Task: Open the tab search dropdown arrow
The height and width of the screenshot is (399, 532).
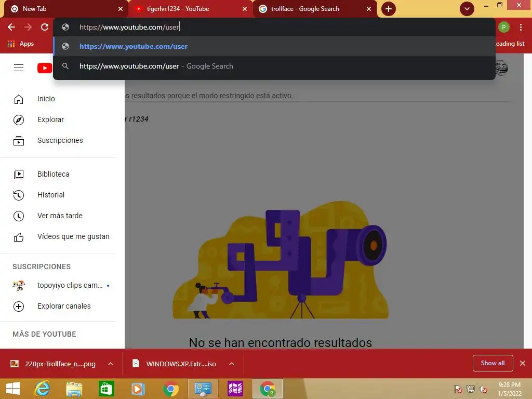Action: (x=467, y=9)
